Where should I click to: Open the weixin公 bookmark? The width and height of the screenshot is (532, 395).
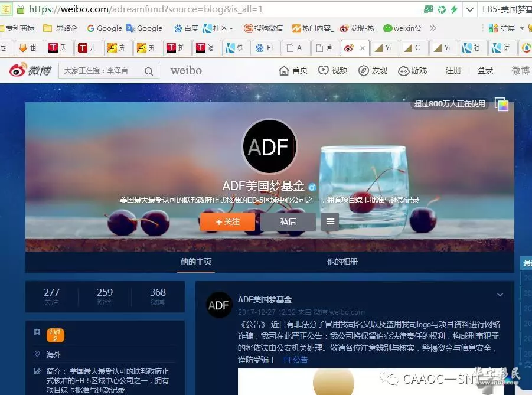coord(402,28)
